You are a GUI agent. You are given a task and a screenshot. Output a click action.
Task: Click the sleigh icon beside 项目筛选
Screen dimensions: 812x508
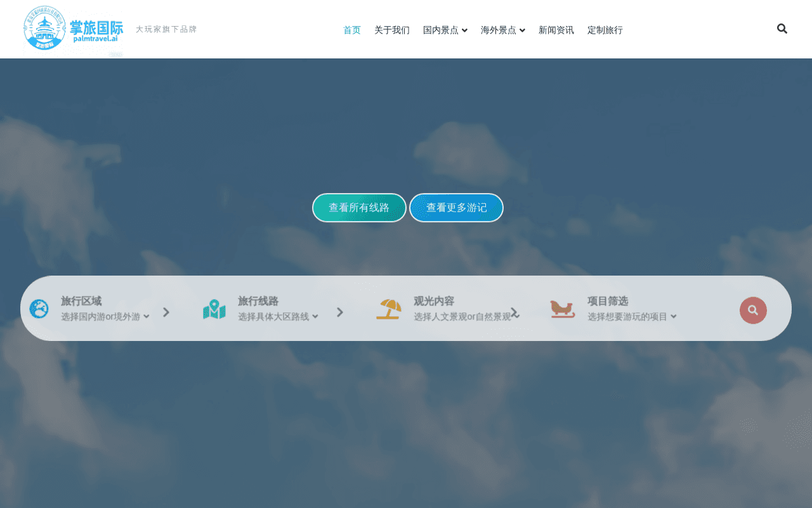click(x=563, y=309)
